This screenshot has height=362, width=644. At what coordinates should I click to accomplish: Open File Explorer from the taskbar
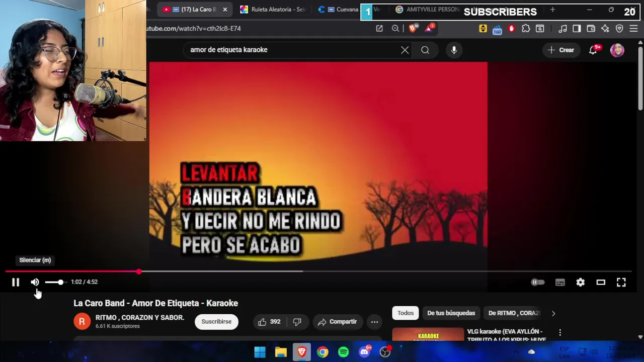tap(281, 352)
